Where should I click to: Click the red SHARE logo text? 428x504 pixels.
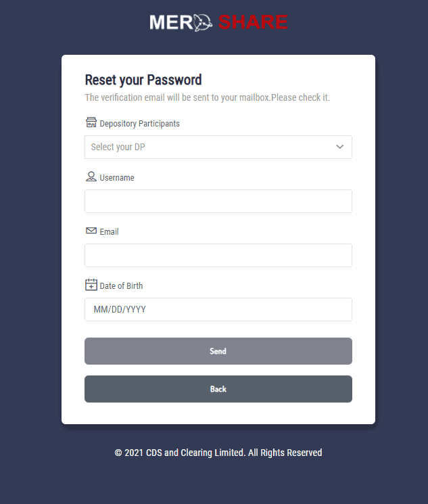[253, 22]
